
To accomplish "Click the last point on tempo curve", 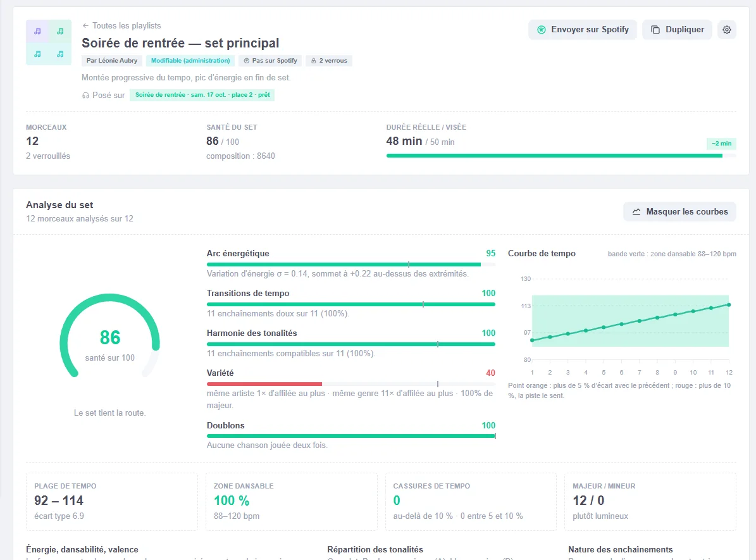I will [x=729, y=305].
